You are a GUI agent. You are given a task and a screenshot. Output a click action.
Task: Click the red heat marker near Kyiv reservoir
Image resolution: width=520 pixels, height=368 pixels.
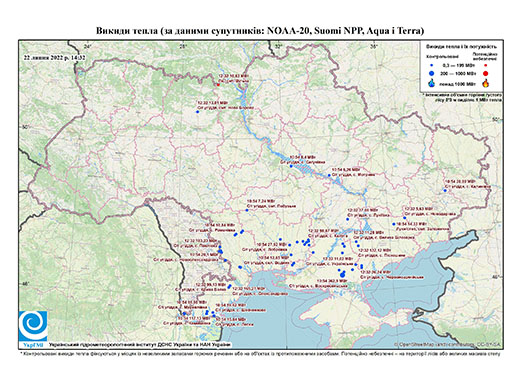tap(218, 85)
